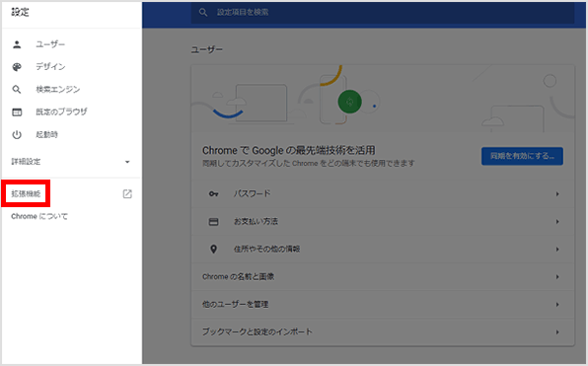This screenshot has width=588, height=366.
Task: Click the external link icon beside 拡張機能
Action: click(x=127, y=194)
